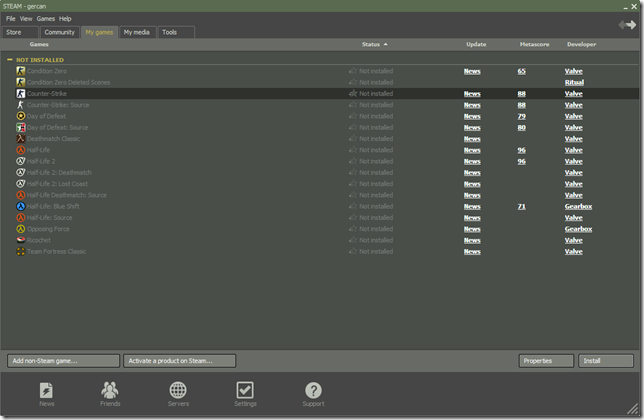Switch to the Tools tab
Screen dimensions: 644x420
click(176, 32)
